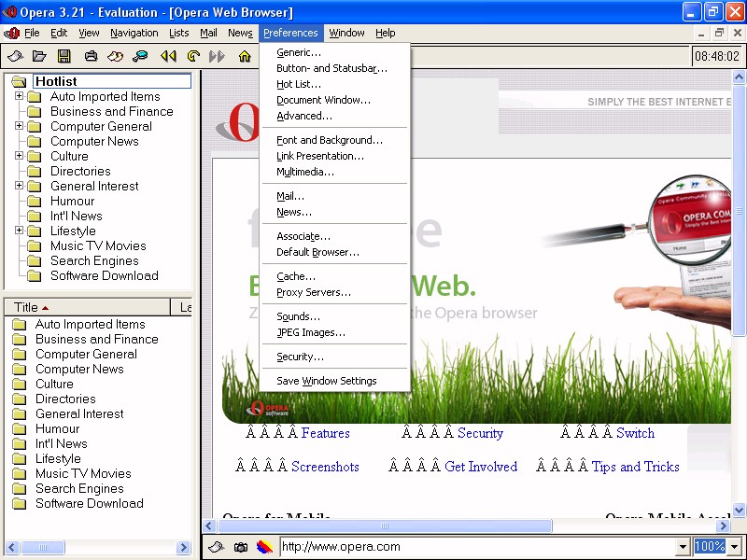Select Software Download in the Hotlist tree

(x=105, y=275)
